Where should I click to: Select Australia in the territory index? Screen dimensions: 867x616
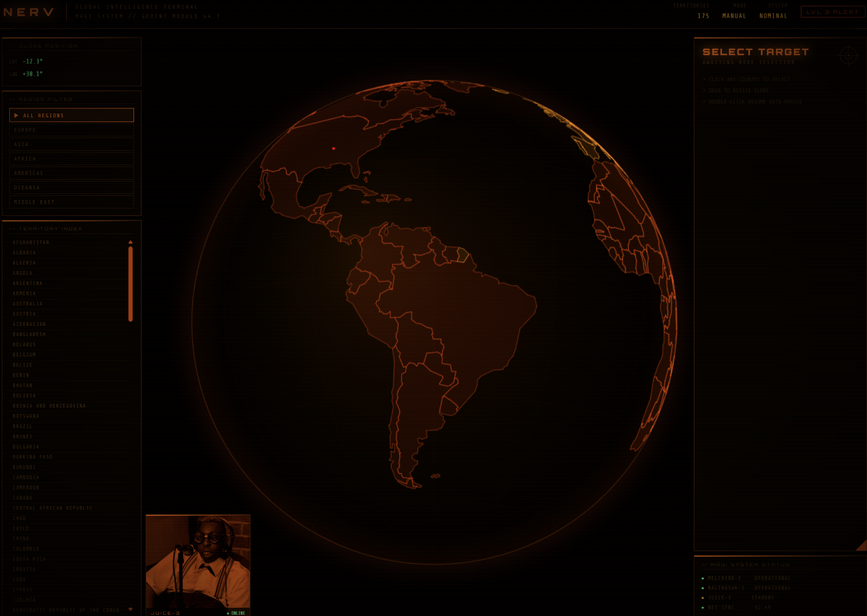click(x=68, y=304)
